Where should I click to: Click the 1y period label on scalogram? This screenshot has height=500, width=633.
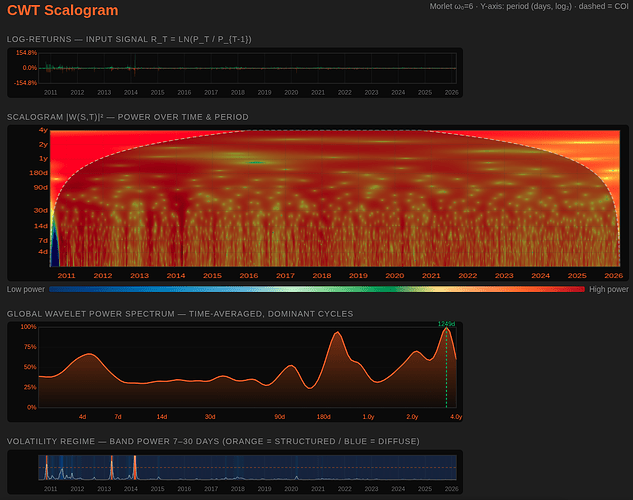[43, 159]
